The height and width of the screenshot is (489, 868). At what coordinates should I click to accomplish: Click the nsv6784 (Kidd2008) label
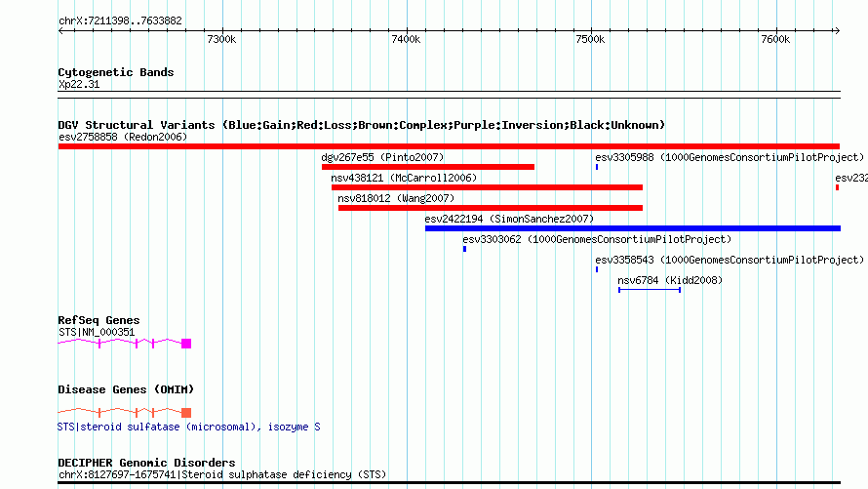coord(670,280)
